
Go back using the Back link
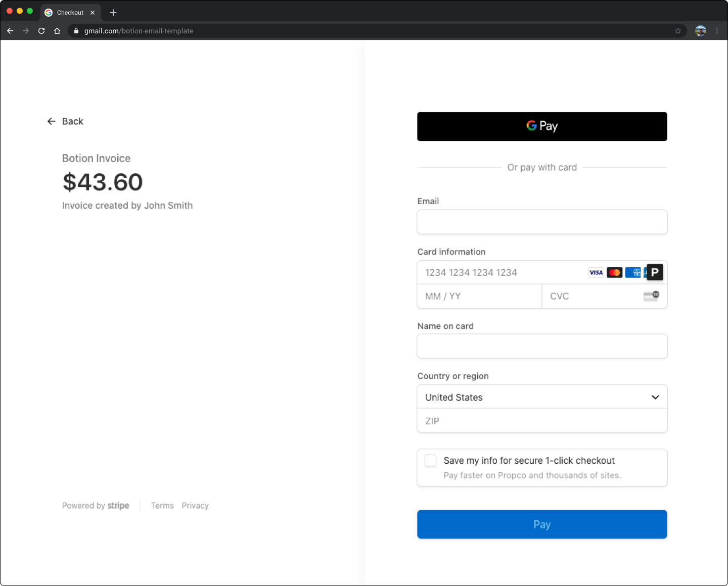66,121
